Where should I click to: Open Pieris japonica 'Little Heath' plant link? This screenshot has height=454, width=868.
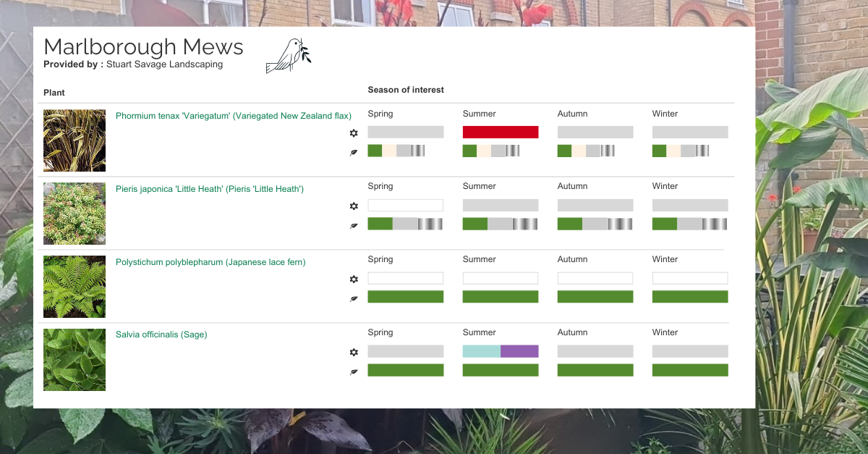pos(210,189)
